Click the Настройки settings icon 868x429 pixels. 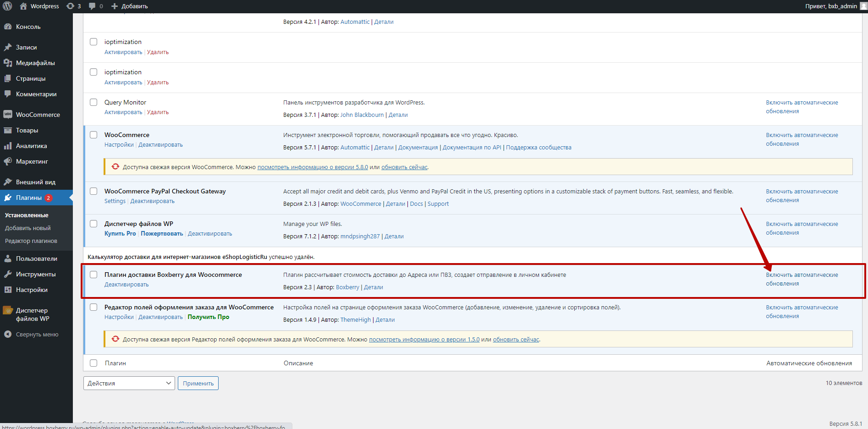8,290
